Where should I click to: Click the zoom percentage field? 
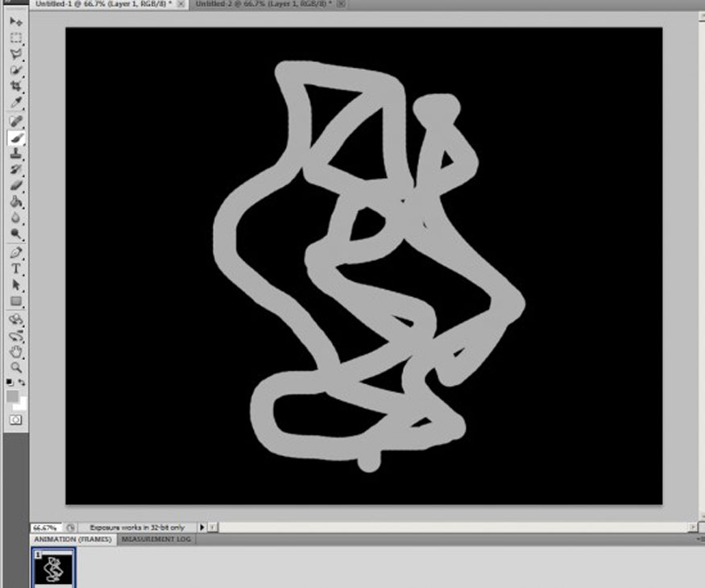pos(48,527)
